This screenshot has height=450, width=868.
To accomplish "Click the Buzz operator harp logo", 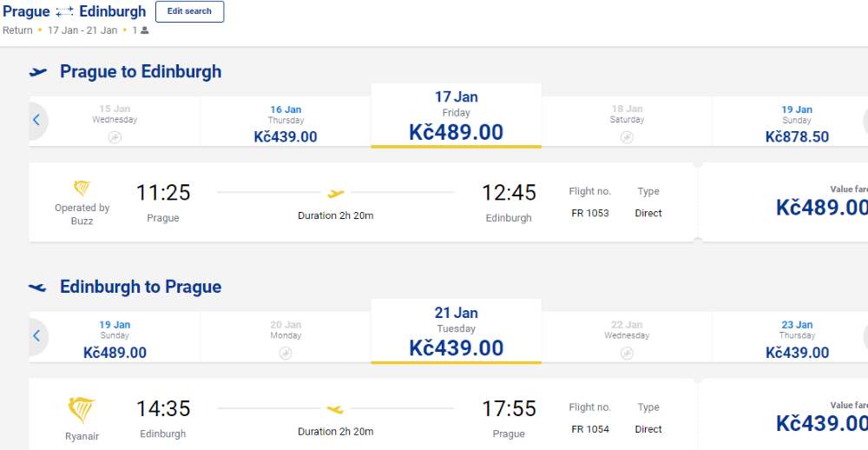I will click(x=82, y=189).
